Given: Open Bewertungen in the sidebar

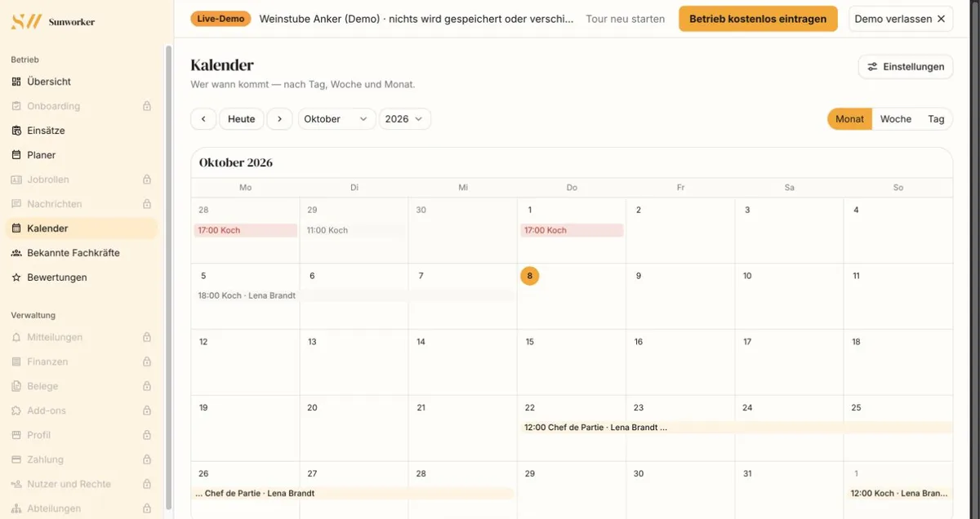Looking at the screenshot, I should point(82,277).
